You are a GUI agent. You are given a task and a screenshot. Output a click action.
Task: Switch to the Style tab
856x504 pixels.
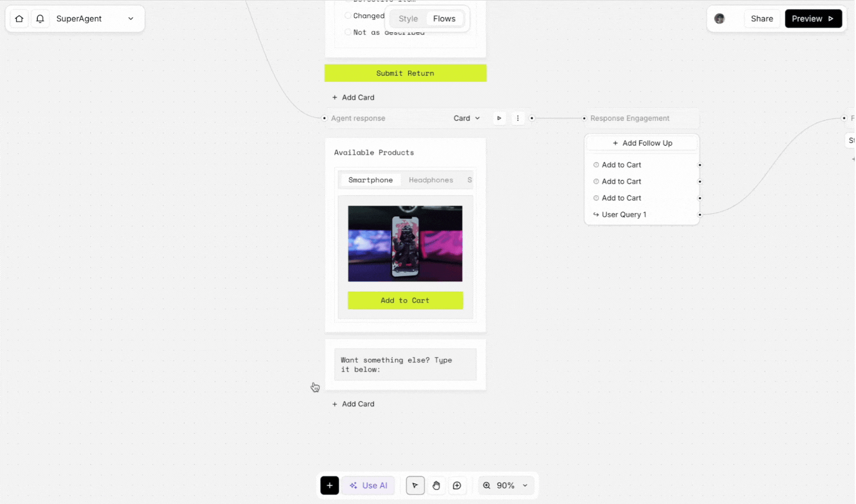pos(408,18)
